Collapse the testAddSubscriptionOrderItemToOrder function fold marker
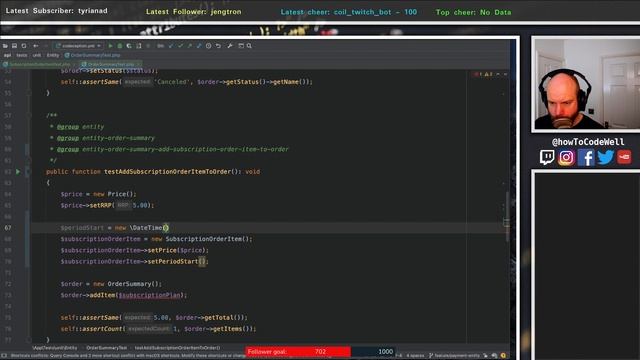640x360 pixels. pyautogui.click(x=29, y=172)
